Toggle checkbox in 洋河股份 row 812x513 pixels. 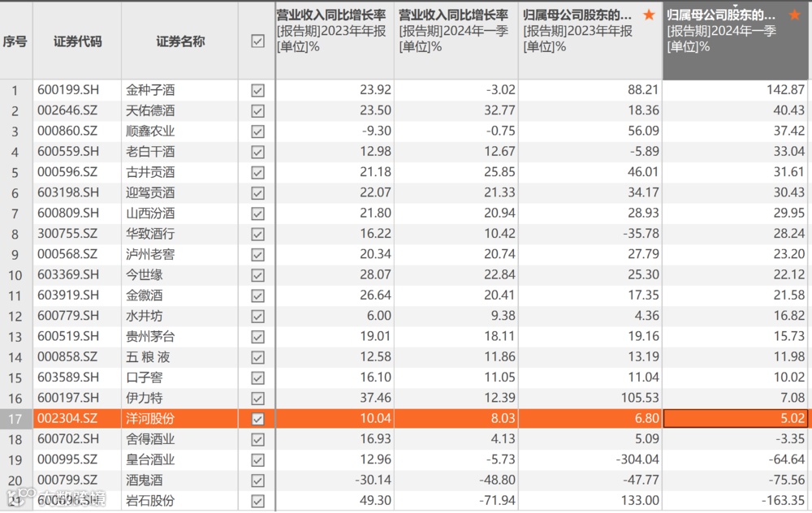[x=257, y=419]
